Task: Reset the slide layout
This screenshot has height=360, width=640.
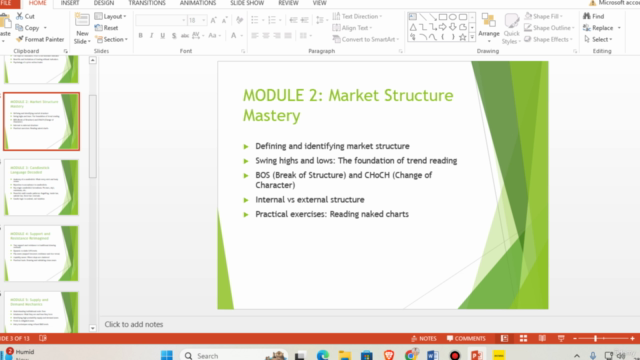Action: 107,28
